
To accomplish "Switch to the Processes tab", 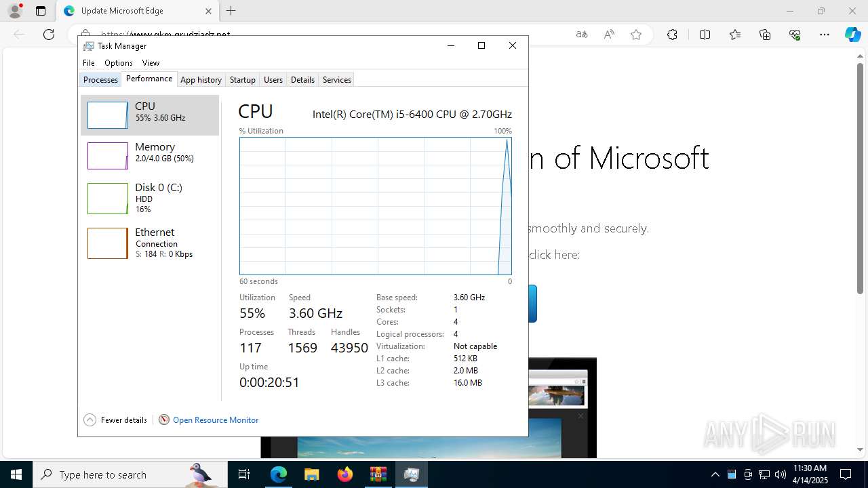I will point(100,80).
